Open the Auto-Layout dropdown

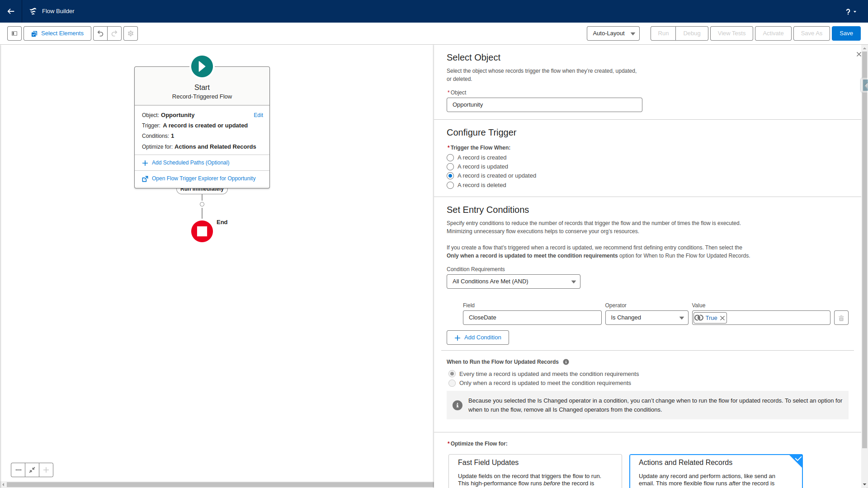613,33
